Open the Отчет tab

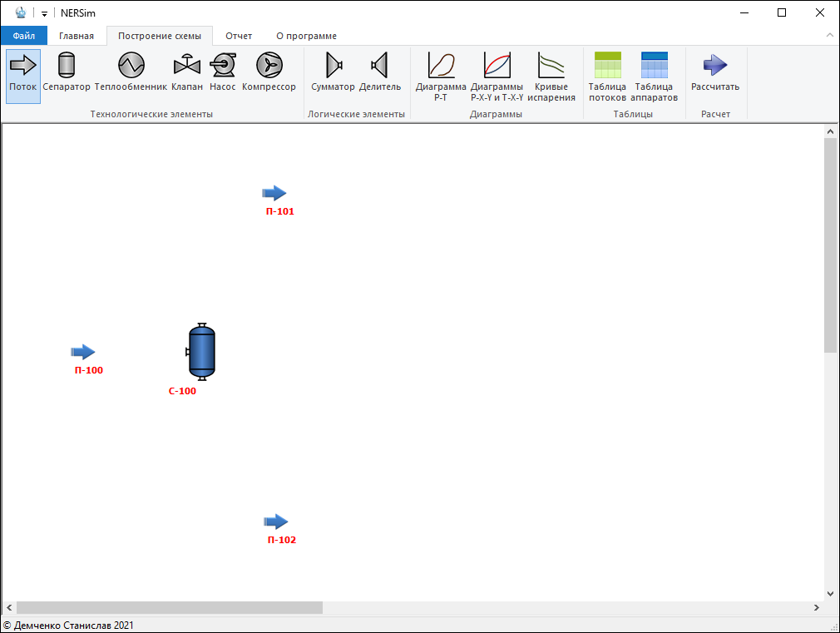pyautogui.click(x=239, y=36)
